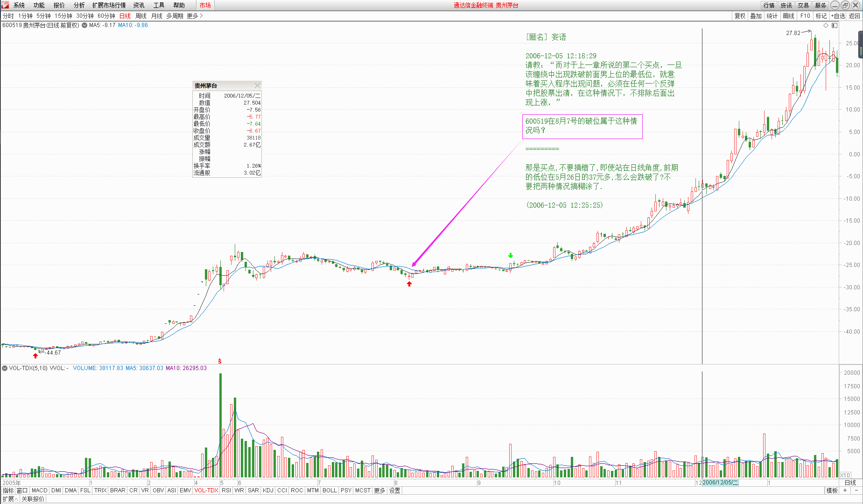Click the 画线 drawing button
The height and width of the screenshot is (504, 863).
tap(788, 16)
